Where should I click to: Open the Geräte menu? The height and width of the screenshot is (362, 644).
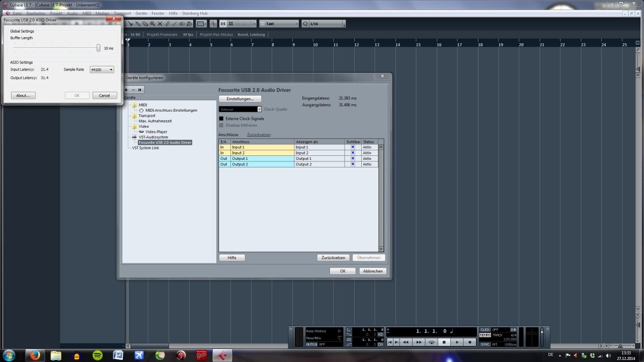(141, 13)
